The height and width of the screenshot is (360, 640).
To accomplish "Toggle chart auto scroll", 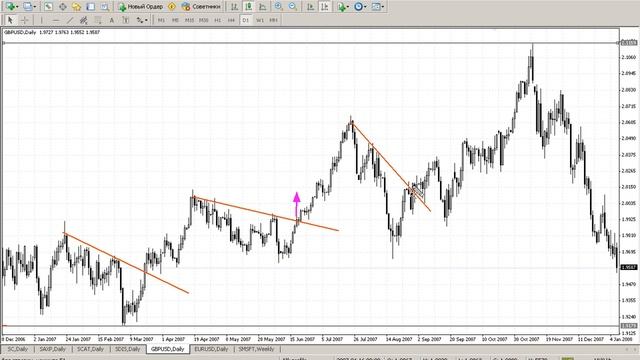I will 311,7.
